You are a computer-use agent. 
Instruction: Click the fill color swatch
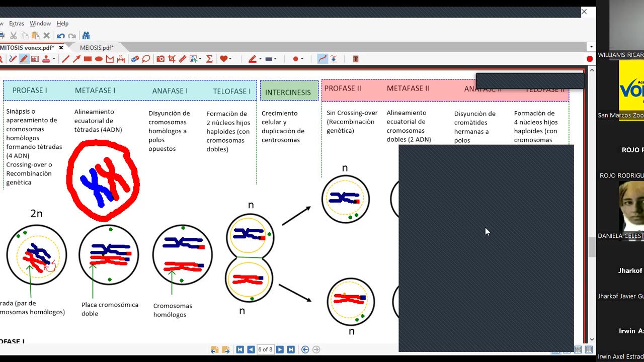tap(269, 59)
